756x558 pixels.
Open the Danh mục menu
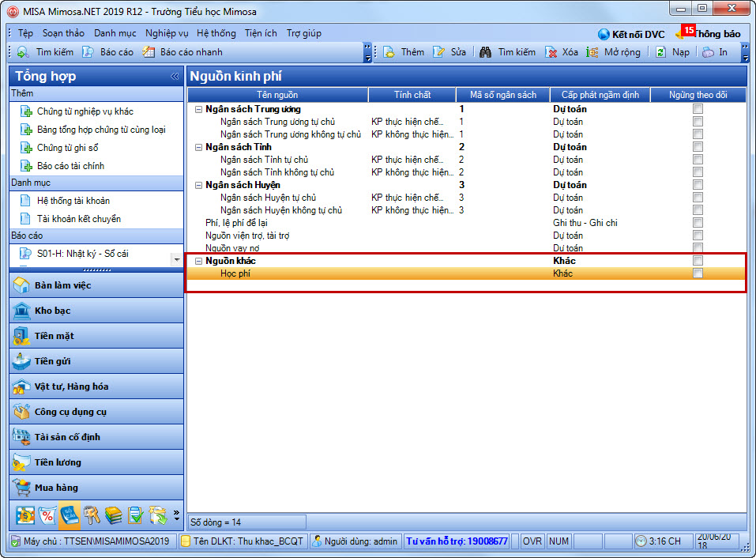click(x=115, y=33)
